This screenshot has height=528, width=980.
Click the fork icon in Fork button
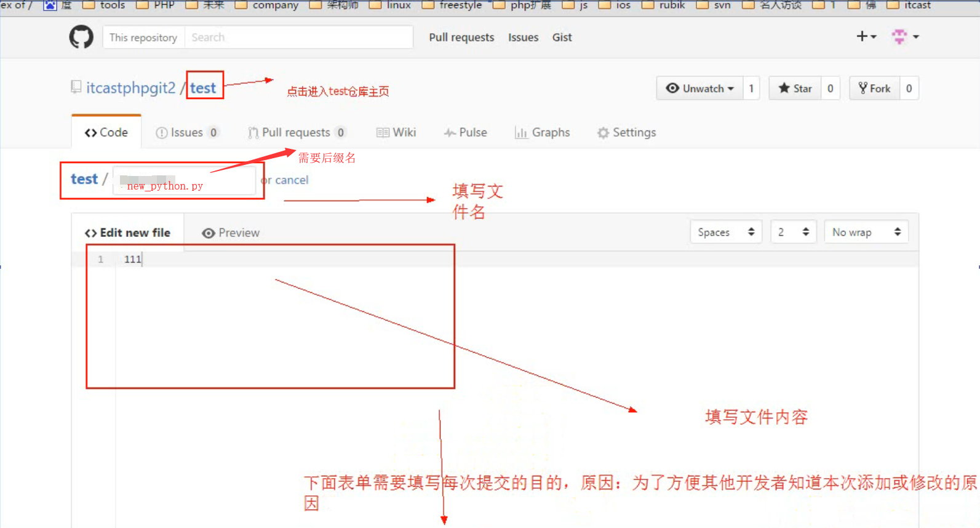pyautogui.click(x=863, y=88)
